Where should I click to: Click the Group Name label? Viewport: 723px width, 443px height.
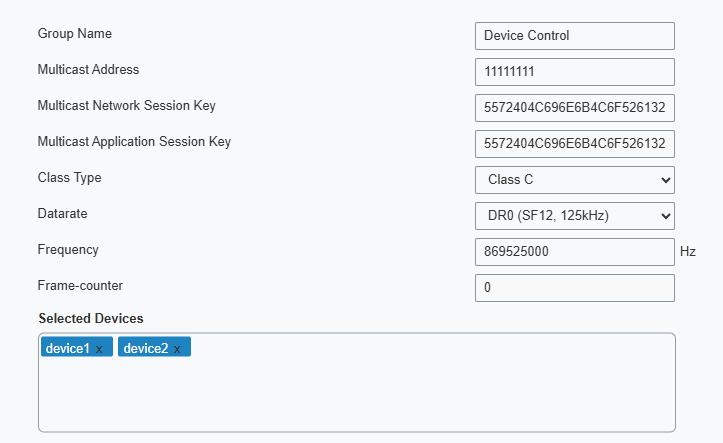(75, 34)
